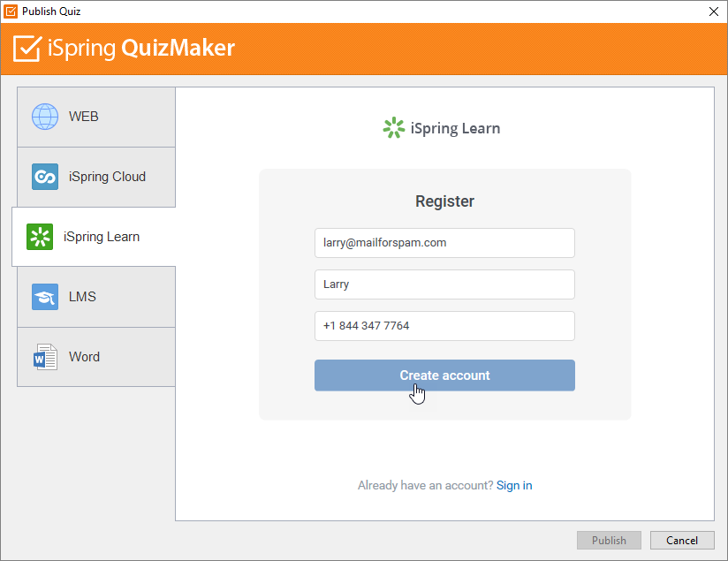Close the Publish Quiz dialog
Image resolution: width=728 pixels, height=561 pixels.
pos(713,11)
